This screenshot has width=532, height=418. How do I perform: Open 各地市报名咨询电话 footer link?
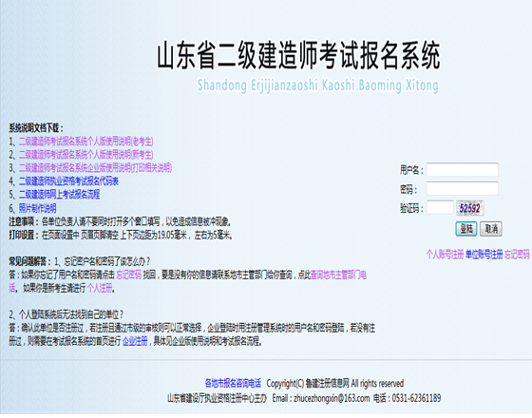(x=233, y=384)
